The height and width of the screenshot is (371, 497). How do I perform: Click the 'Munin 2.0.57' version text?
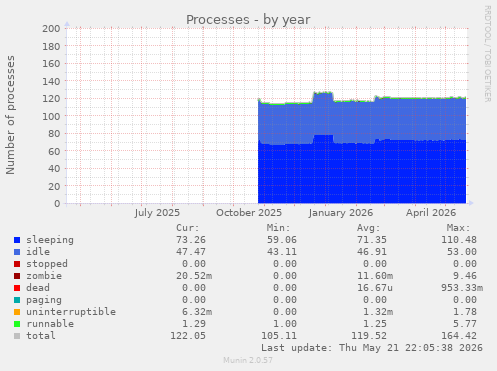pos(248,360)
